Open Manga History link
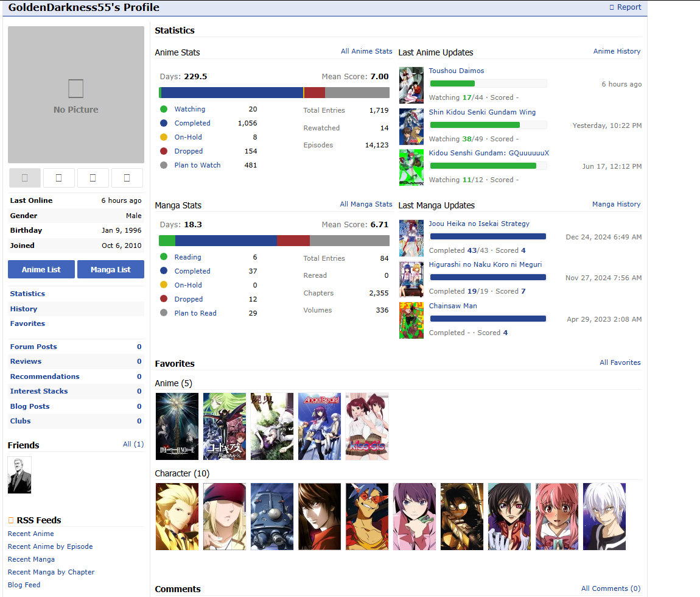This screenshot has height=597, width=700. click(617, 204)
